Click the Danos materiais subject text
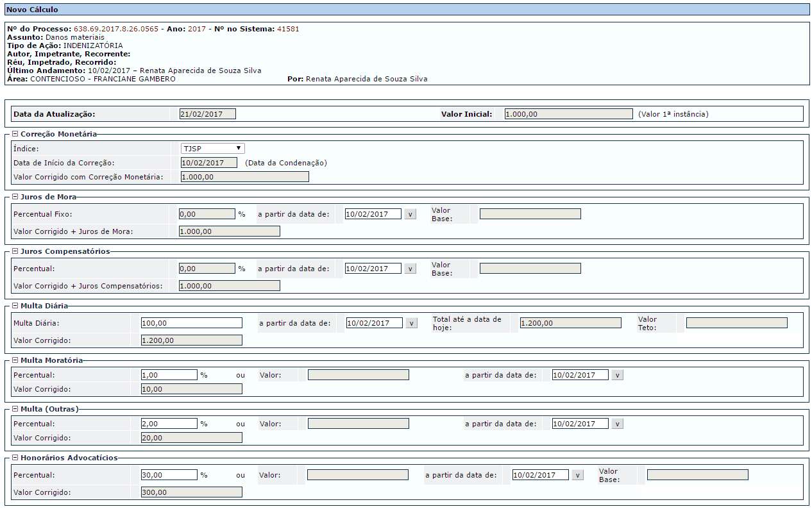This screenshot has height=509, width=812. point(75,37)
